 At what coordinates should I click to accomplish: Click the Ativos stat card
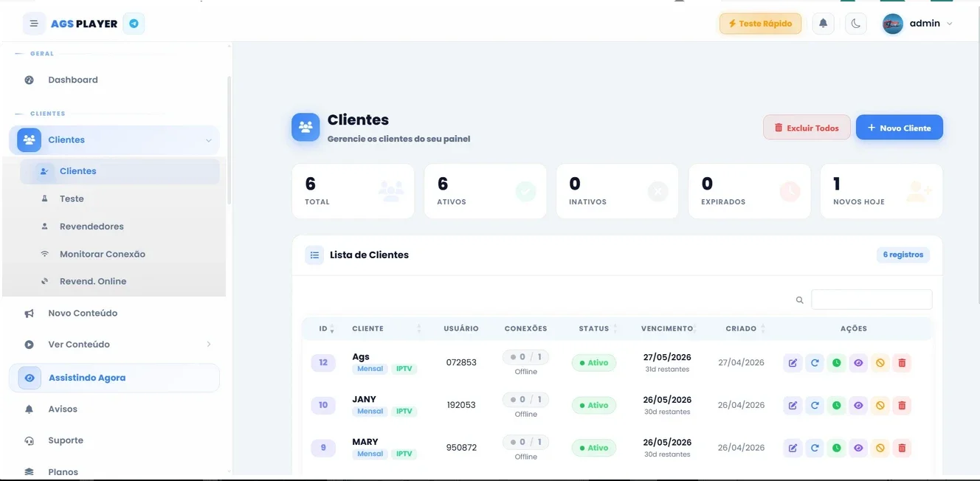[x=485, y=191]
